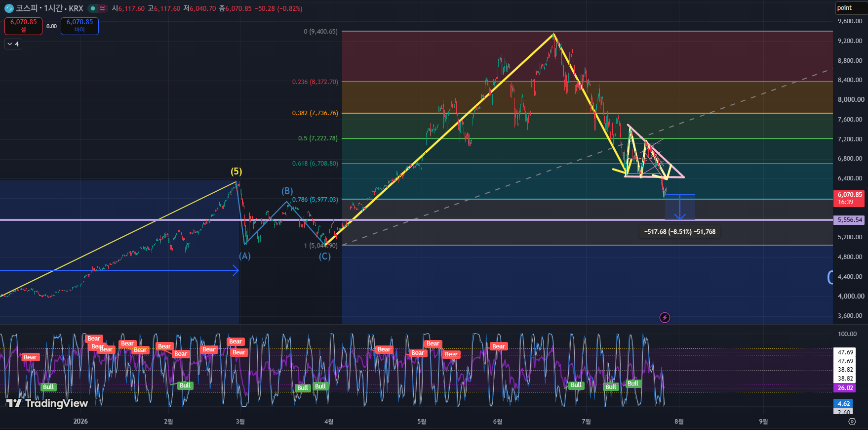The image size is (868, 430).
Task: Click the current price label 6,070.85 on axis
Action: 850,198
